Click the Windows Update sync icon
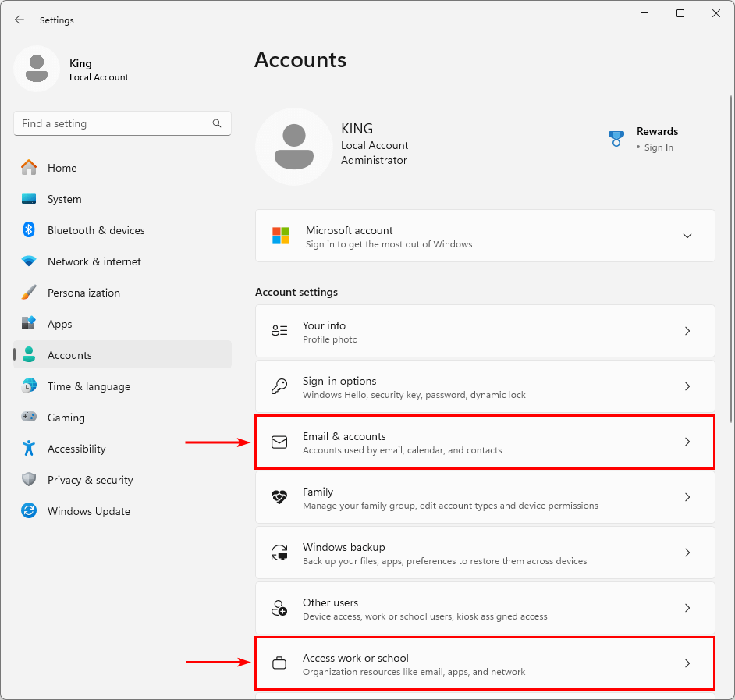Screen dimensions: 735x700 (x=29, y=511)
